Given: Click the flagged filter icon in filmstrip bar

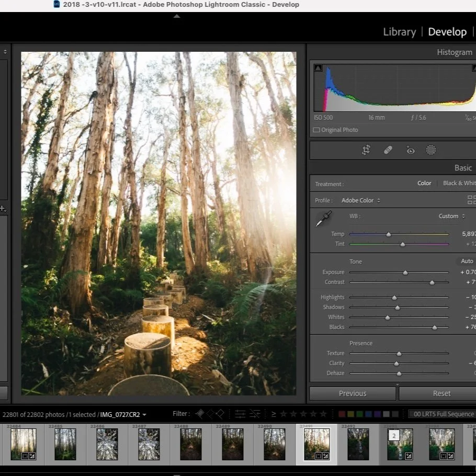Looking at the screenshot, I should [x=200, y=414].
